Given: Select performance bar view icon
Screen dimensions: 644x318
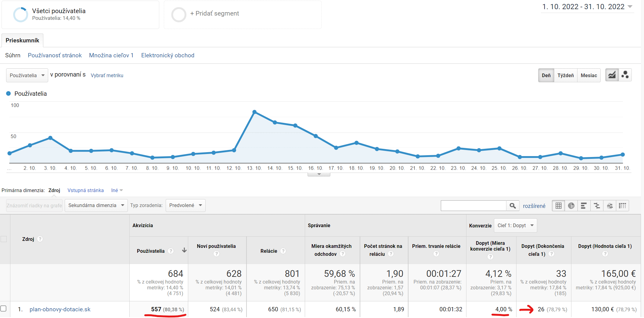Looking at the screenshot, I should [584, 206].
